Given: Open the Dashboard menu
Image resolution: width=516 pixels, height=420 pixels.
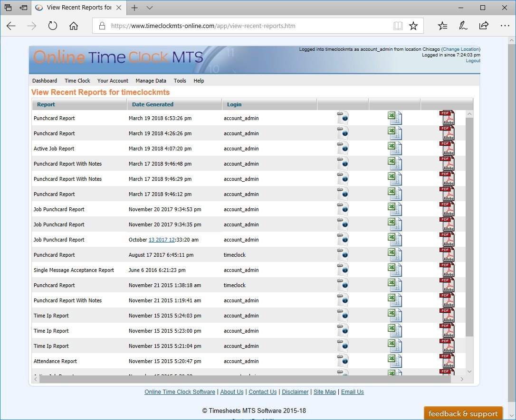Looking at the screenshot, I should click(45, 81).
